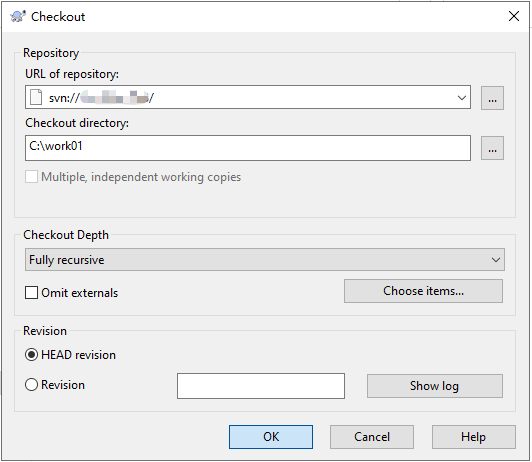Click the Checkout directory text field
This screenshot has height=462, width=532.
[x=248, y=148]
